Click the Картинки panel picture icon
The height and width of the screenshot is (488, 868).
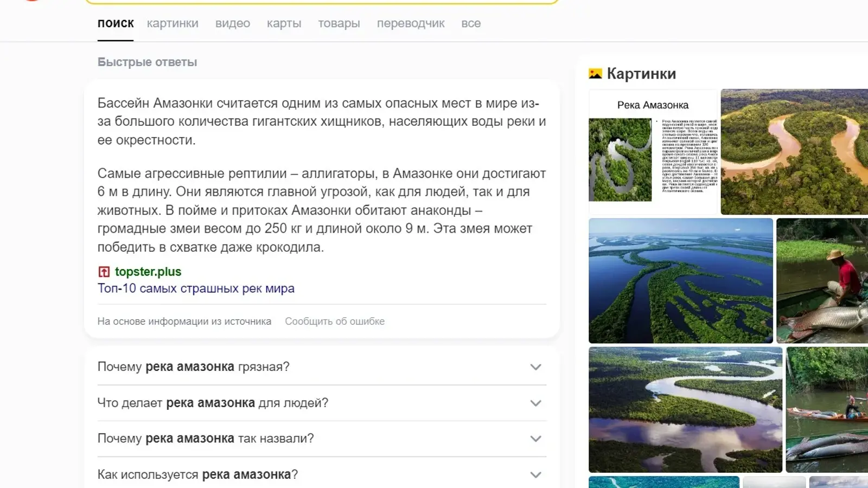pos(595,74)
